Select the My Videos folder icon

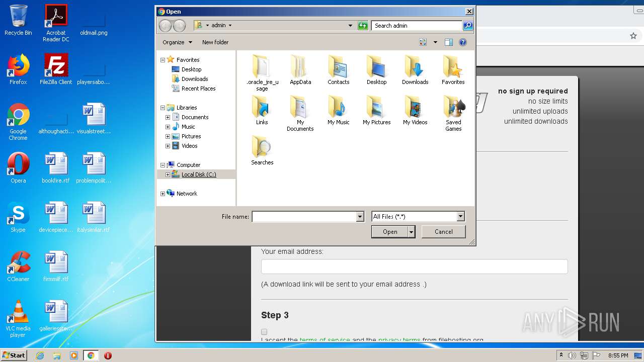(415, 110)
